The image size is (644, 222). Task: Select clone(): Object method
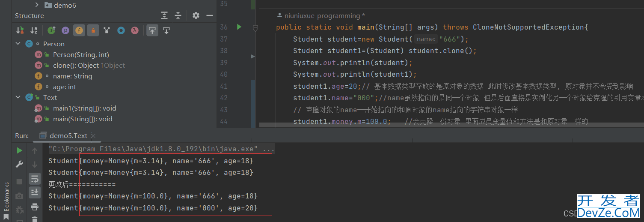click(x=89, y=65)
